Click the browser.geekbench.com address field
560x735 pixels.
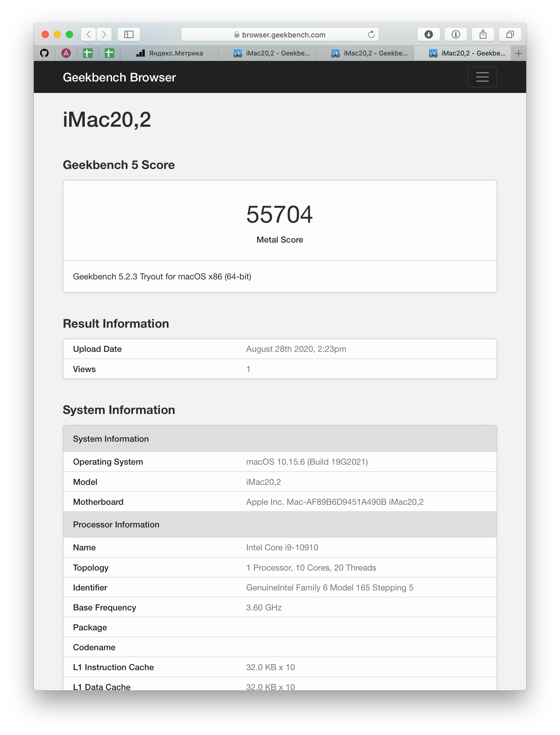coord(280,34)
